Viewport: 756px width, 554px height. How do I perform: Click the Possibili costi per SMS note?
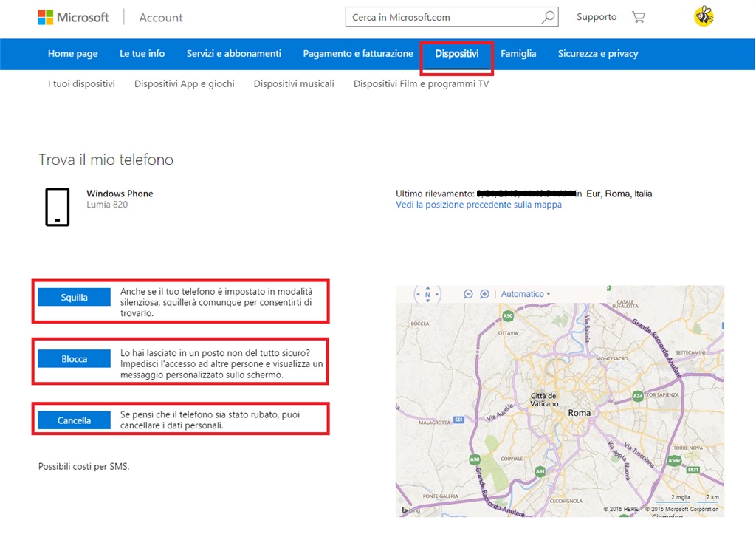[x=84, y=467]
